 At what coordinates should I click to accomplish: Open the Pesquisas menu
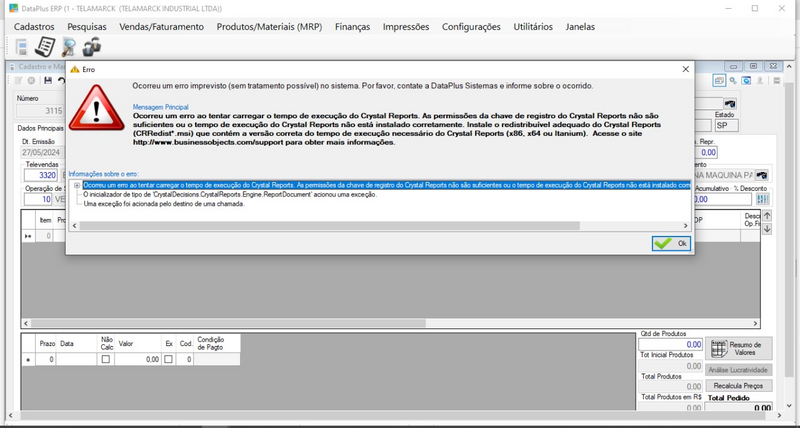pyautogui.click(x=87, y=27)
